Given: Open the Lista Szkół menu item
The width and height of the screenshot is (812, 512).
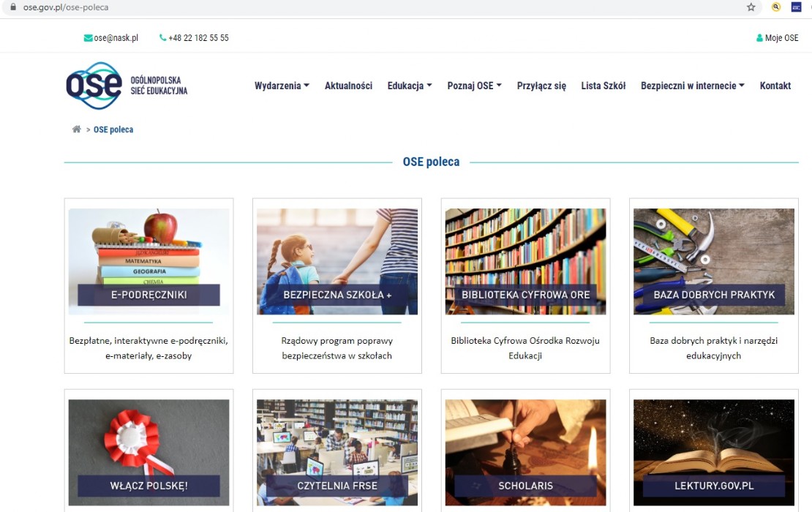Looking at the screenshot, I should (x=604, y=86).
